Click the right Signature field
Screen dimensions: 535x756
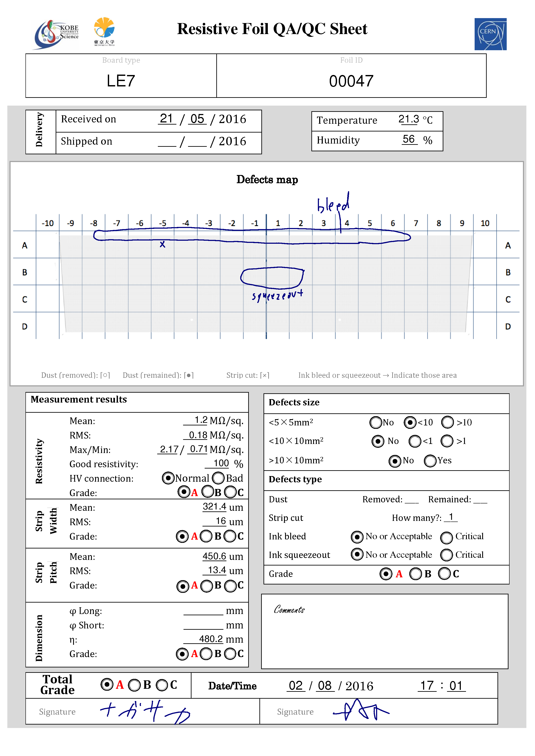[378, 712]
